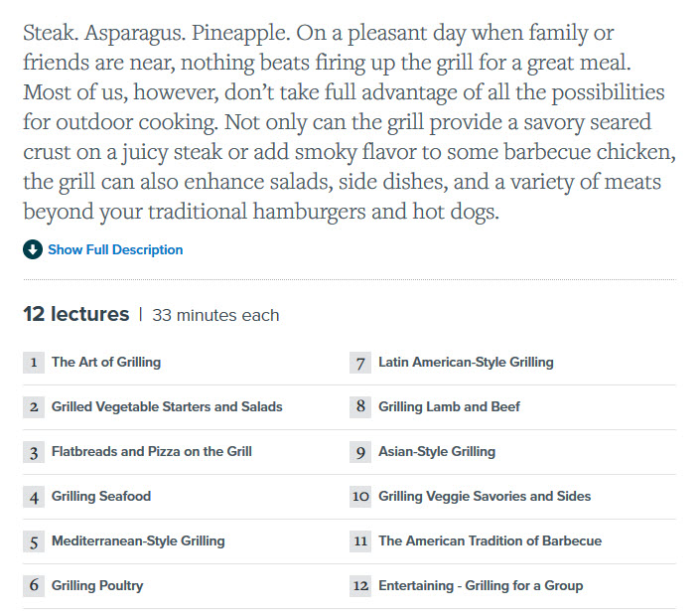Screen dimensions: 700x615
Task: Click the number 4 lecture badge
Action: tap(34, 496)
